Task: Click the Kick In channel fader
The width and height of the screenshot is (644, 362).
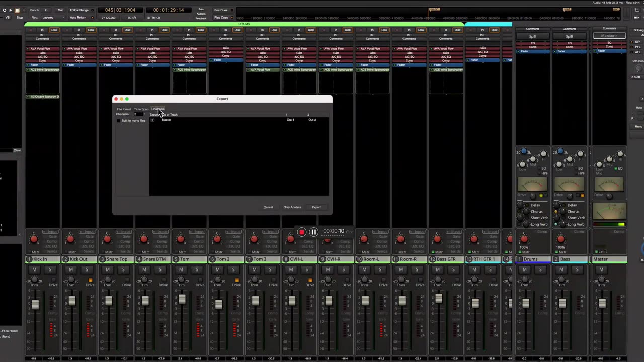Action: click(35, 304)
